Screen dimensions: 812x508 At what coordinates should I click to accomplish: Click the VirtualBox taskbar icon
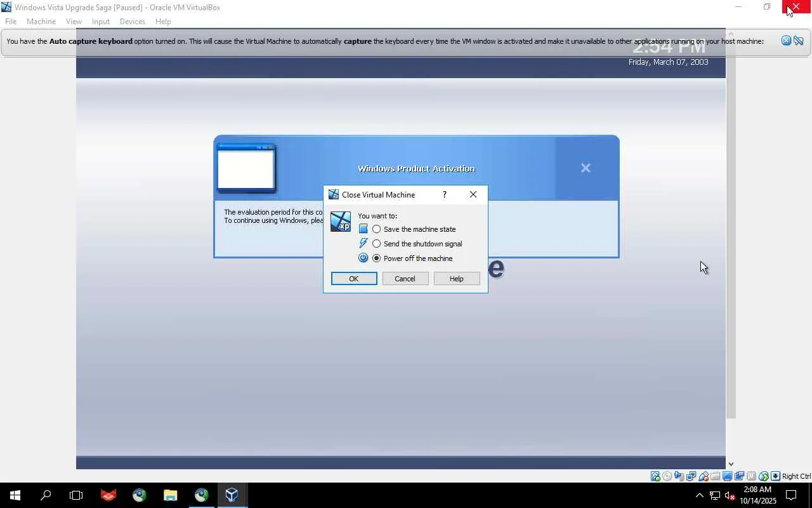click(x=232, y=495)
